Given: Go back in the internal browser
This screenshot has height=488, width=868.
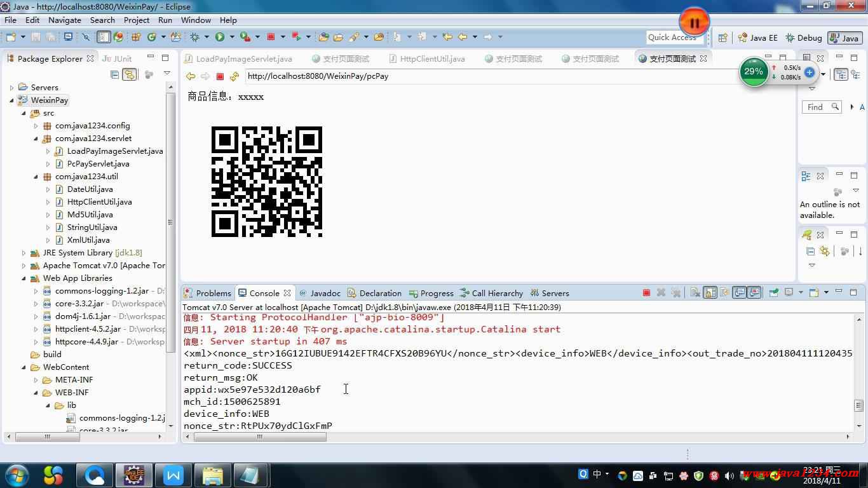Looking at the screenshot, I should 190,76.
